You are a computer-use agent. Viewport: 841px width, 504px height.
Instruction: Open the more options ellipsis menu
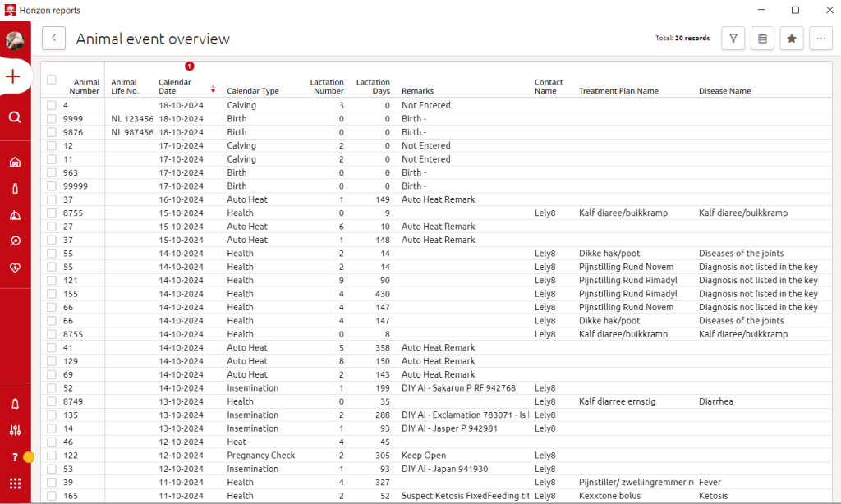[x=820, y=39]
